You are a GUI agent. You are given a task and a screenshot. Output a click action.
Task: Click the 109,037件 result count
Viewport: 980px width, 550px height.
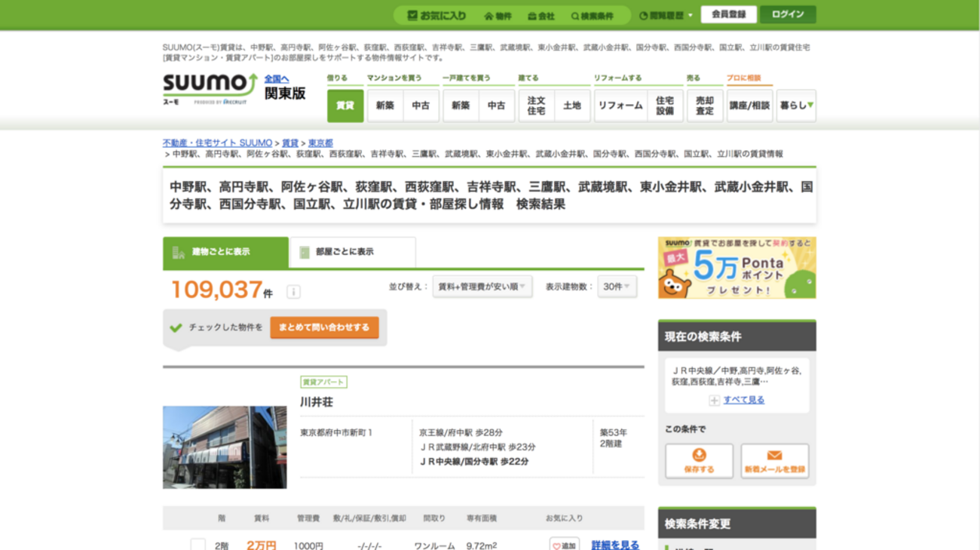[x=222, y=290]
